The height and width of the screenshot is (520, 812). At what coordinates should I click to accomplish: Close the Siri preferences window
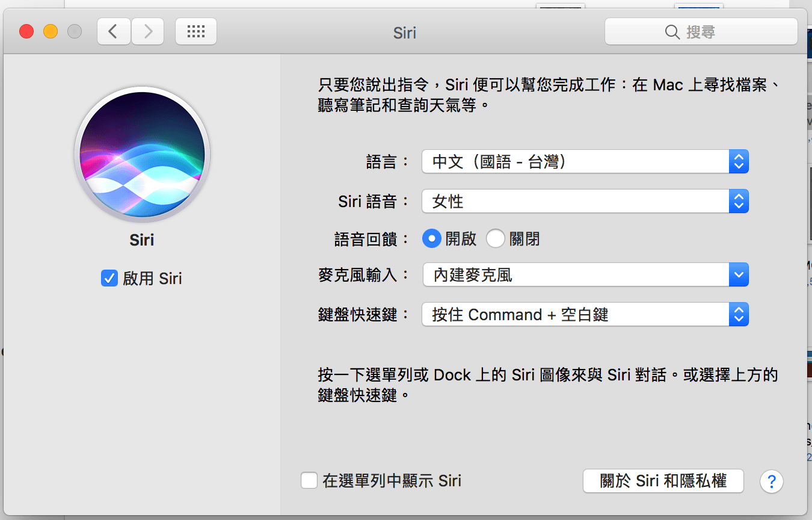(x=26, y=31)
